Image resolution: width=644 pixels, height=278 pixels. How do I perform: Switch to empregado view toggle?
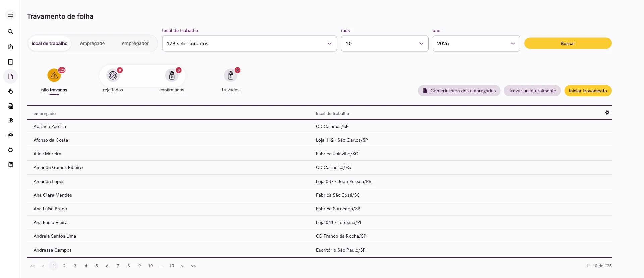[x=92, y=44]
